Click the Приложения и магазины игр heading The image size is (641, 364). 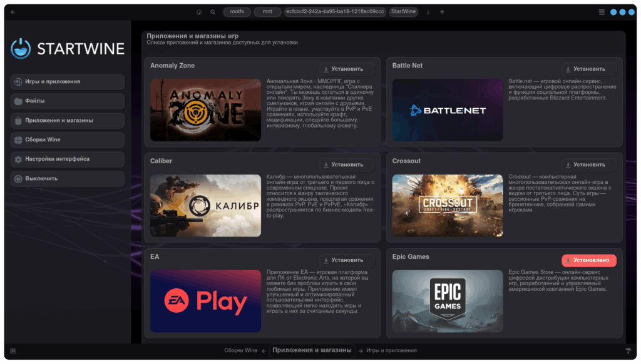click(x=193, y=36)
